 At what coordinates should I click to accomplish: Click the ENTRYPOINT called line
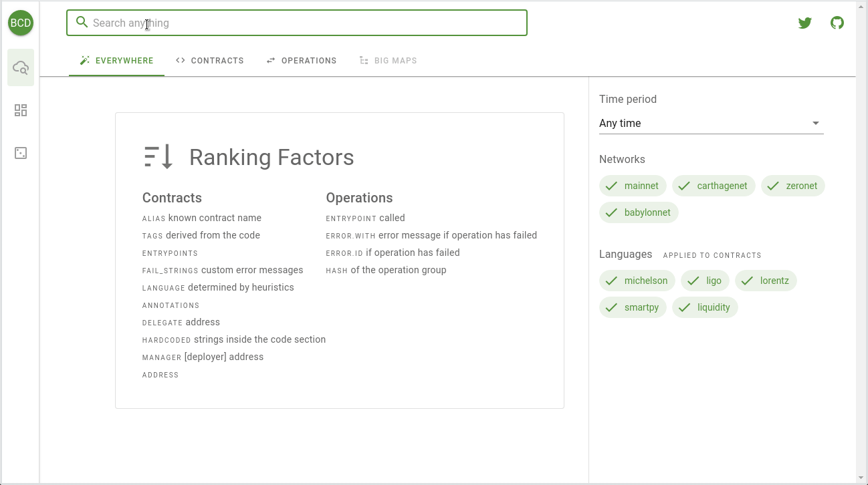365,218
